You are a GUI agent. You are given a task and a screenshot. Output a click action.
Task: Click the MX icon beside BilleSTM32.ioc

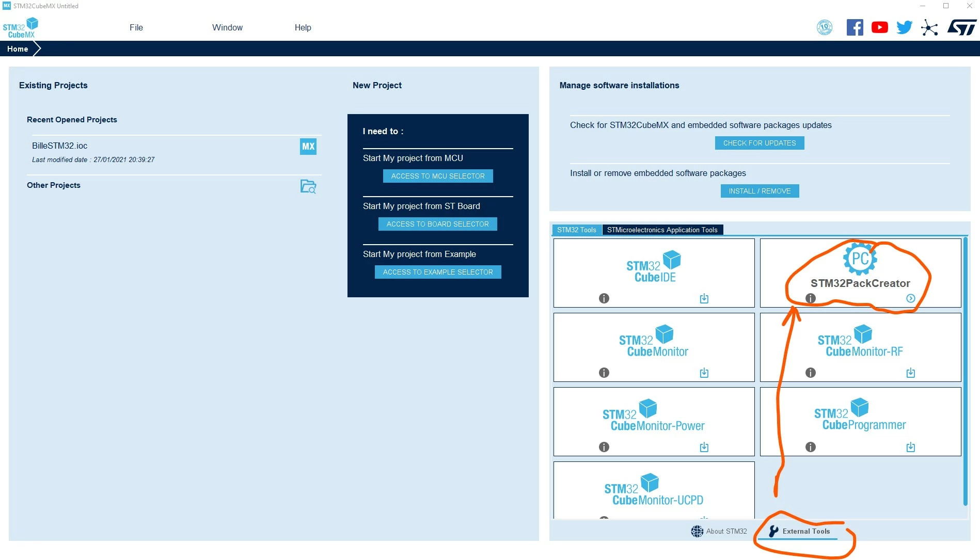pyautogui.click(x=308, y=147)
